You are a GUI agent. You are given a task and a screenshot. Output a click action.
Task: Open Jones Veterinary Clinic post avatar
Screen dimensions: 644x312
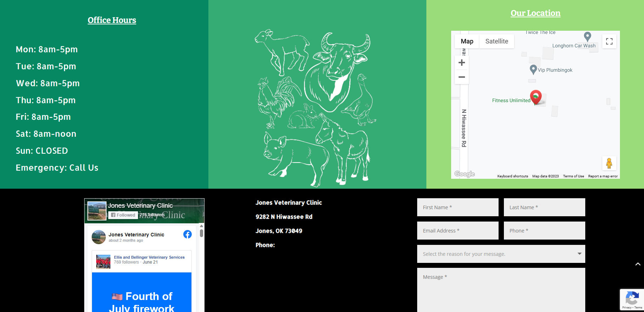(x=99, y=237)
